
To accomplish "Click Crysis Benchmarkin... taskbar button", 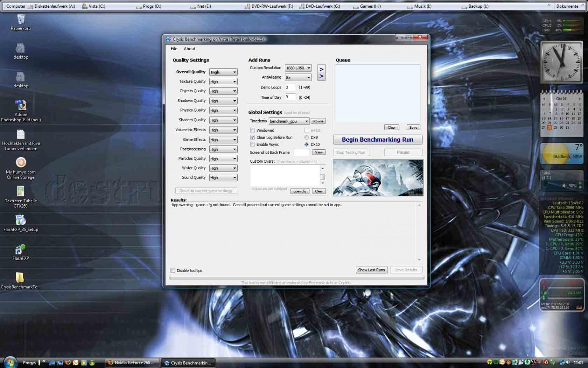I will click(x=189, y=363).
